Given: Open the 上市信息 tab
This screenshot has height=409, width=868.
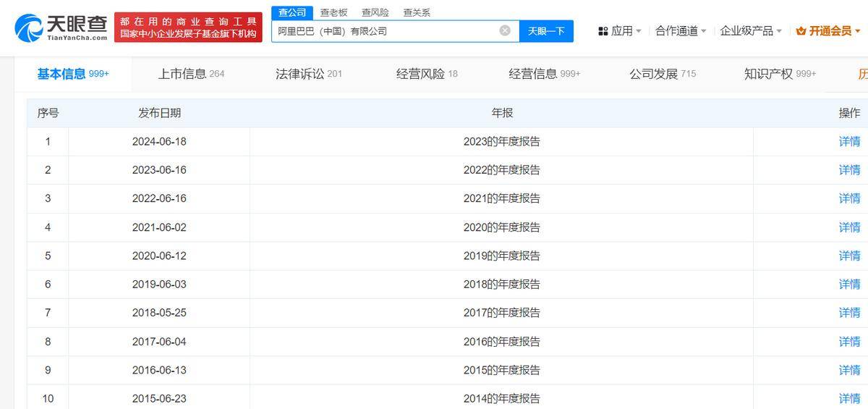Looking at the screenshot, I should pyautogui.click(x=192, y=74).
